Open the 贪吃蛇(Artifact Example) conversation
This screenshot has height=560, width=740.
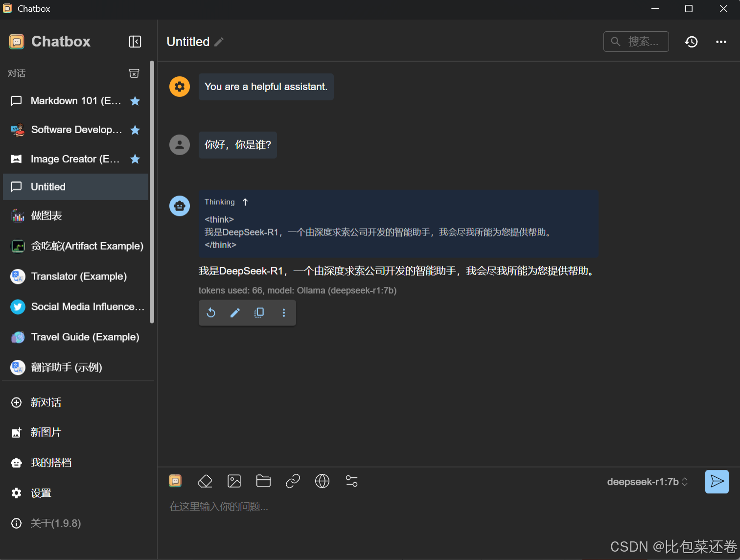click(x=75, y=246)
